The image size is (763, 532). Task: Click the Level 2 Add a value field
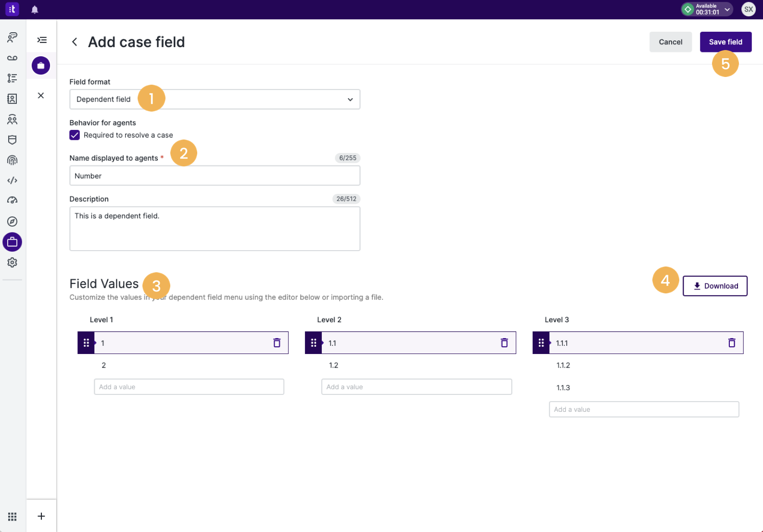pyautogui.click(x=417, y=387)
